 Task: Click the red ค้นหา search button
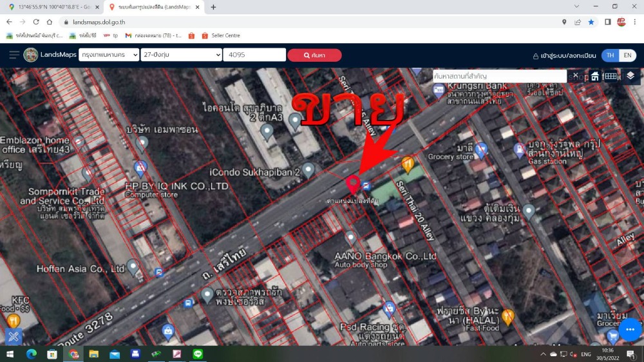[x=314, y=55]
